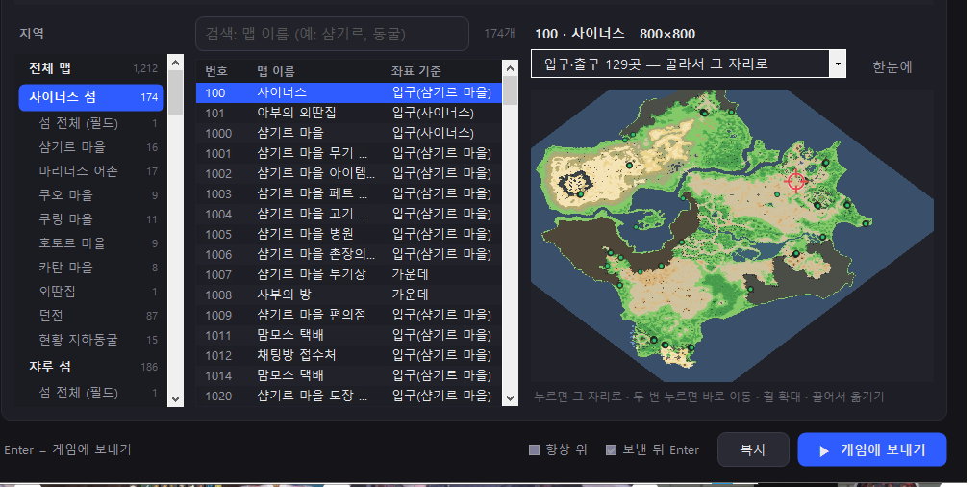Viewport: 980px width, 487px height.
Task: Select row 1004 샴기르 마을 고기
Action: pyautogui.click(x=349, y=214)
